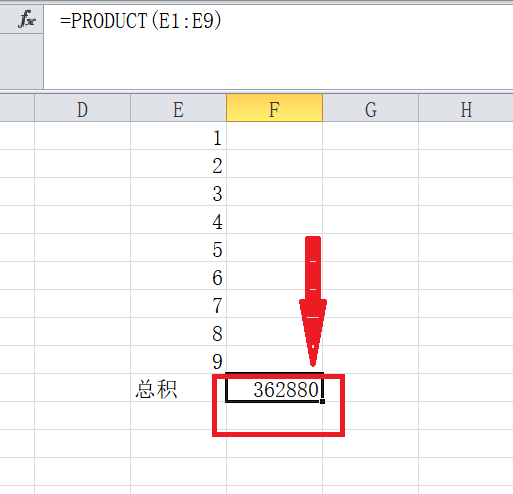Click the formula bar with the PRODUCT formula
513x494 pixels.
pos(278,47)
